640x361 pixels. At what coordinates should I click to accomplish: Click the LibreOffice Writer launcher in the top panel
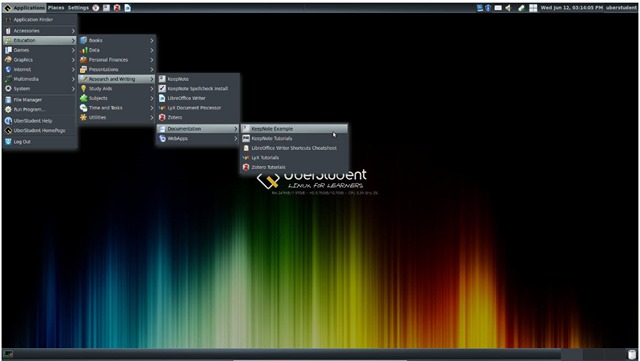pyautogui.click(x=127, y=8)
